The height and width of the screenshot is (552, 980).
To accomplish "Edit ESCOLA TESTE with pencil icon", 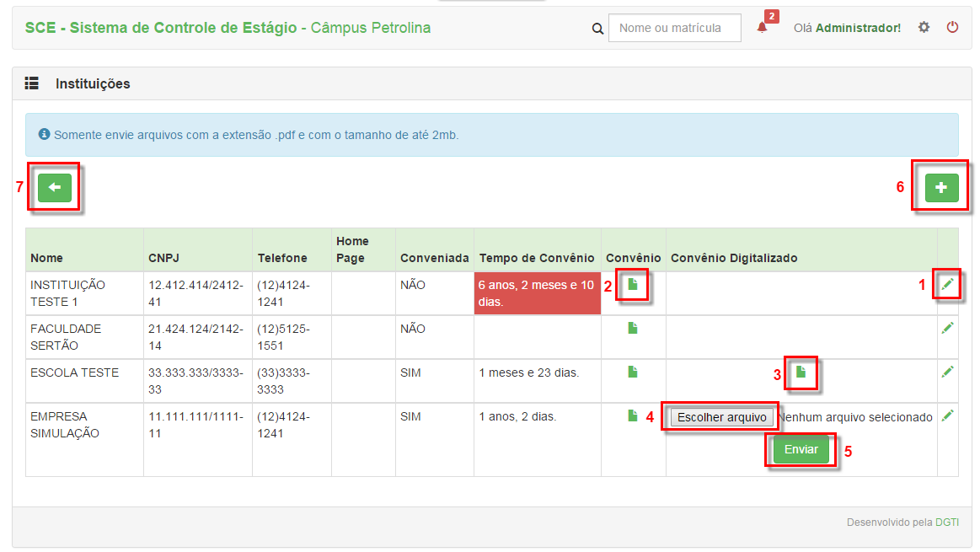I will [947, 372].
